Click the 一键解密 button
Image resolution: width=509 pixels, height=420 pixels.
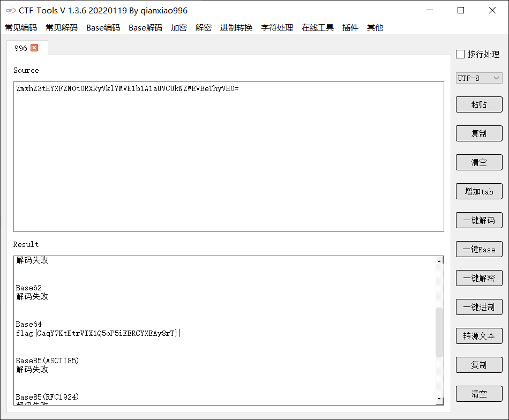pyautogui.click(x=479, y=278)
